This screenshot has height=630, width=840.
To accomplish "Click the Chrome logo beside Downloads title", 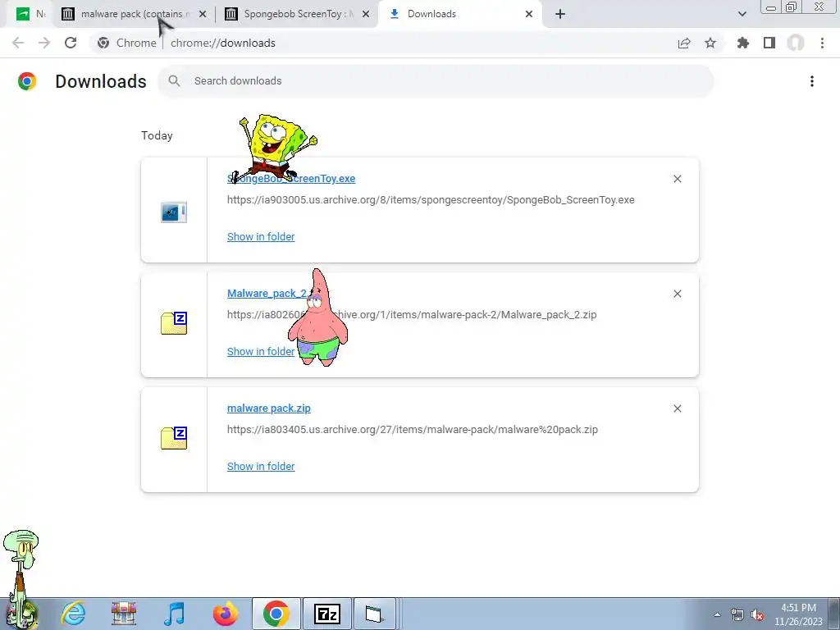I will pos(27,81).
